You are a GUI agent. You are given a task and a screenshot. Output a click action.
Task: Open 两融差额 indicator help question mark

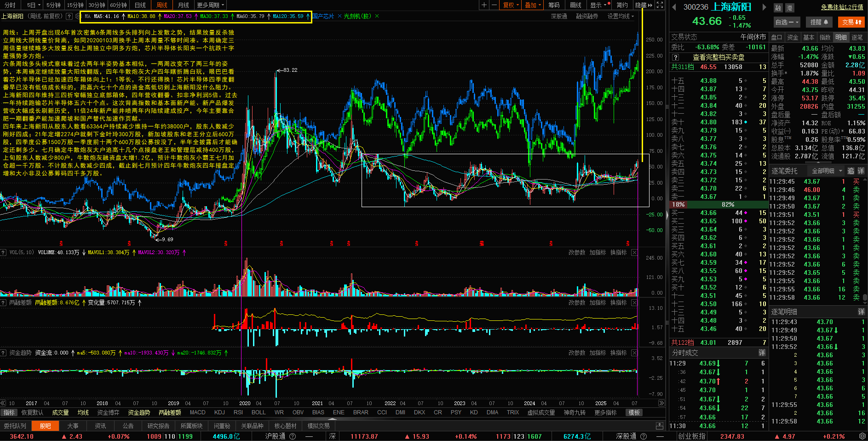point(4,302)
